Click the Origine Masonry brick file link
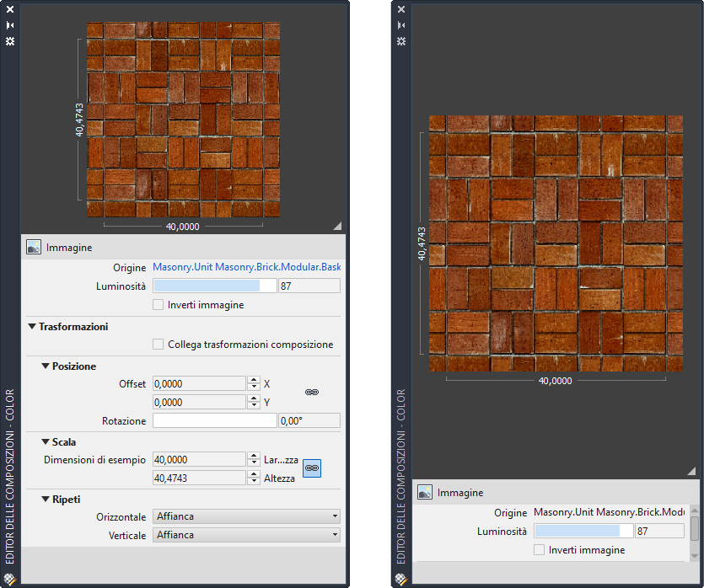This screenshot has height=588, width=704. click(x=246, y=267)
